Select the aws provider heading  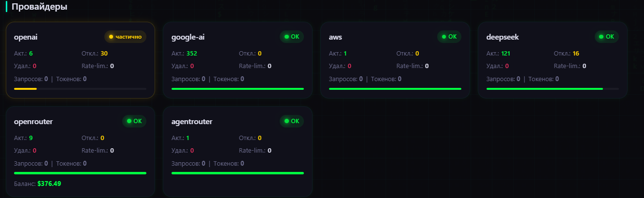click(335, 37)
